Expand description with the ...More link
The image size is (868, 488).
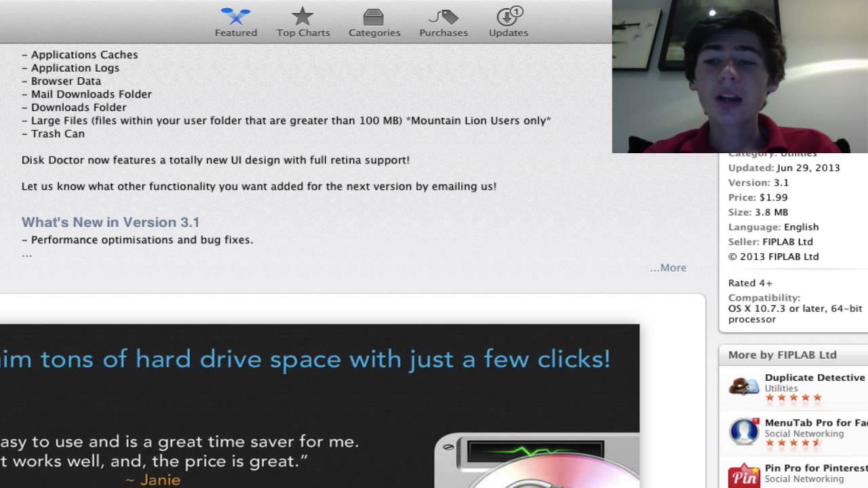668,268
